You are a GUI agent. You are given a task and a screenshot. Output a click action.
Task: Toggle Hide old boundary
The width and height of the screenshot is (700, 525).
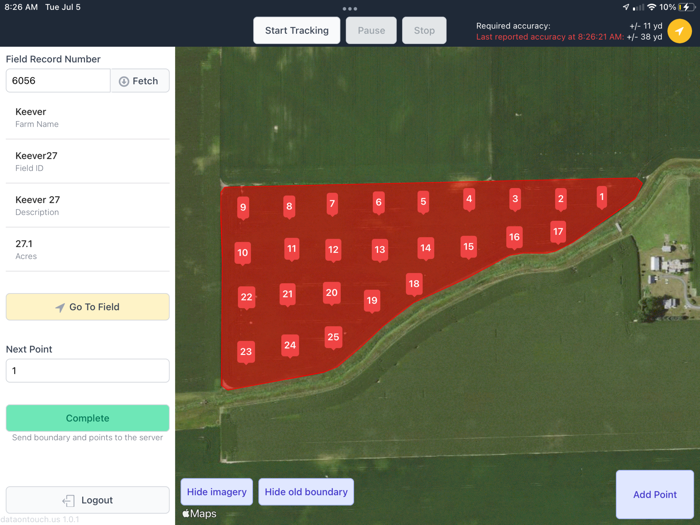click(x=306, y=492)
